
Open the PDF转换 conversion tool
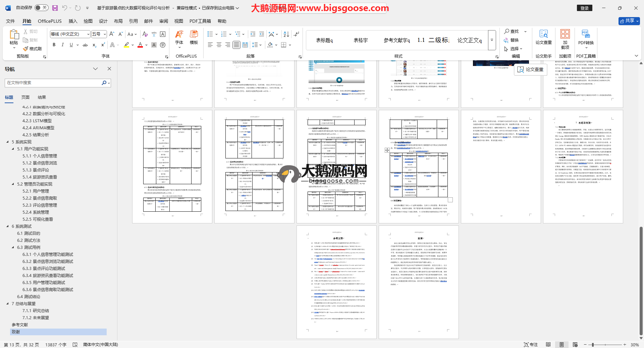(x=586, y=37)
